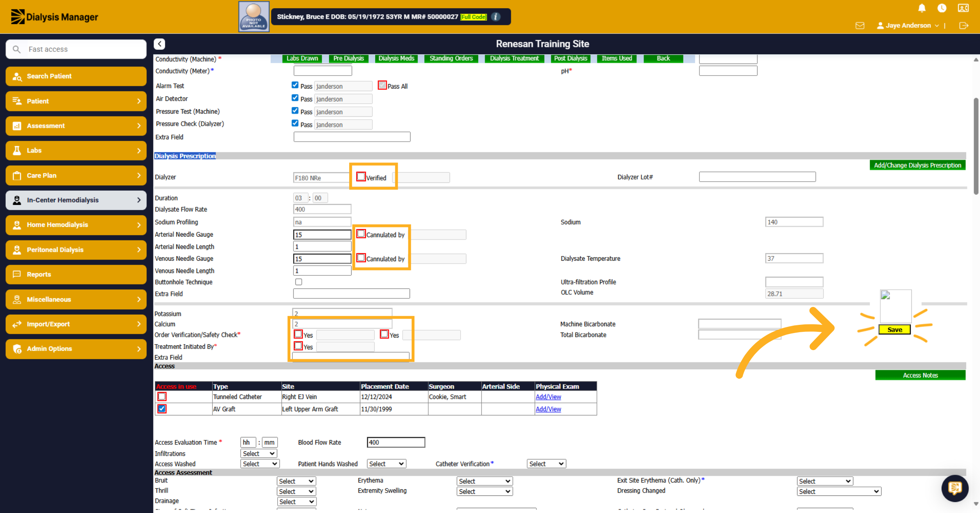
Task: Open Add/View link for AV Graft
Action: (x=548, y=409)
